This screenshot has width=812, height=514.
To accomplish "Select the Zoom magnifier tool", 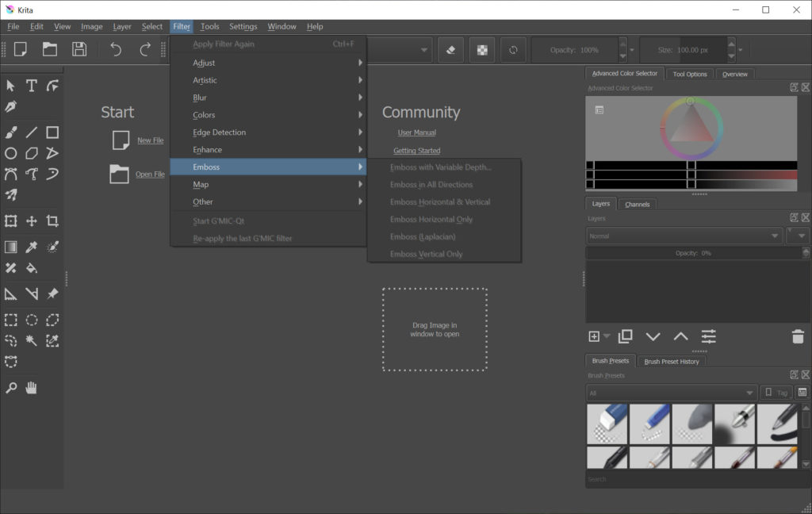I will point(11,388).
